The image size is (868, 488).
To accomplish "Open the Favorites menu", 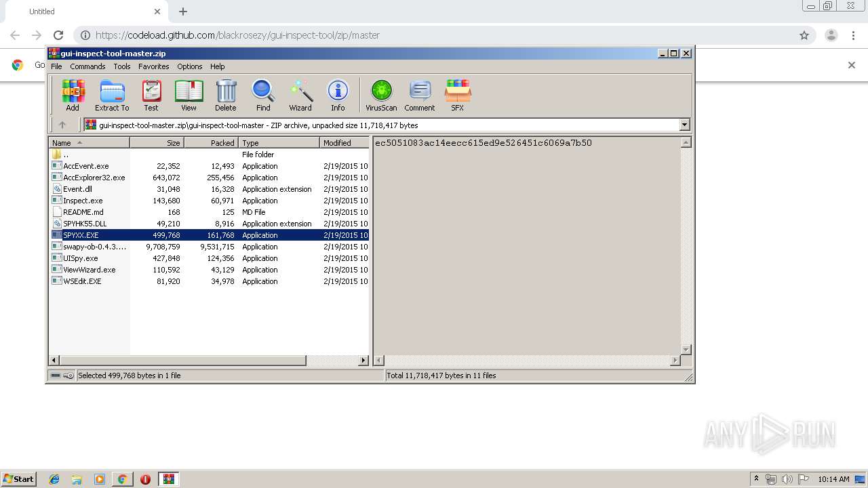I will 154,66.
